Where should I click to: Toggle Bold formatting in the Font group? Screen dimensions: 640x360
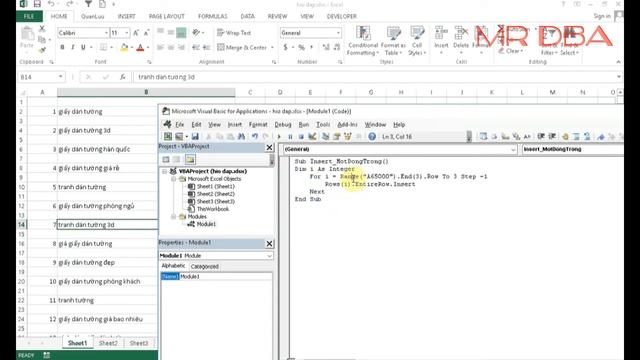62,47
